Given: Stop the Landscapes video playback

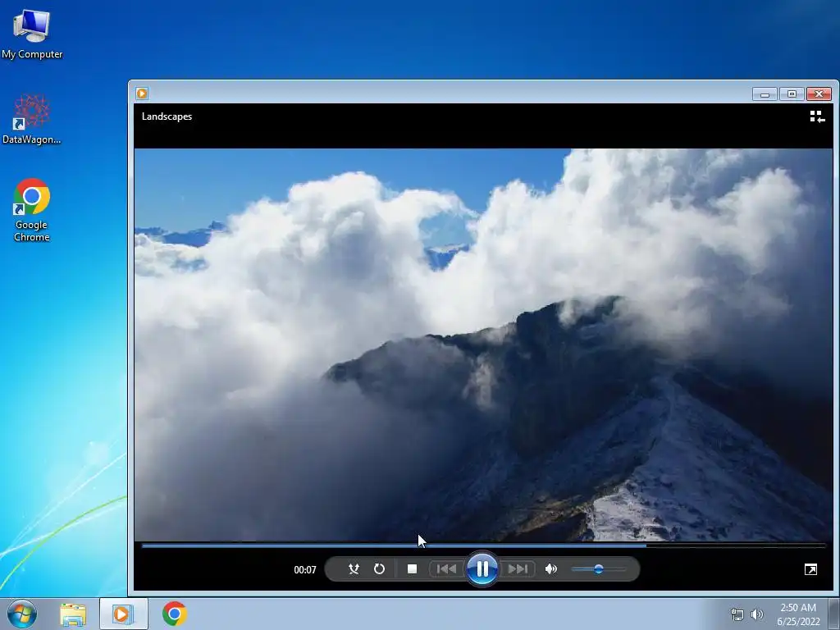Looking at the screenshot, I should click(x=412, y=569).
